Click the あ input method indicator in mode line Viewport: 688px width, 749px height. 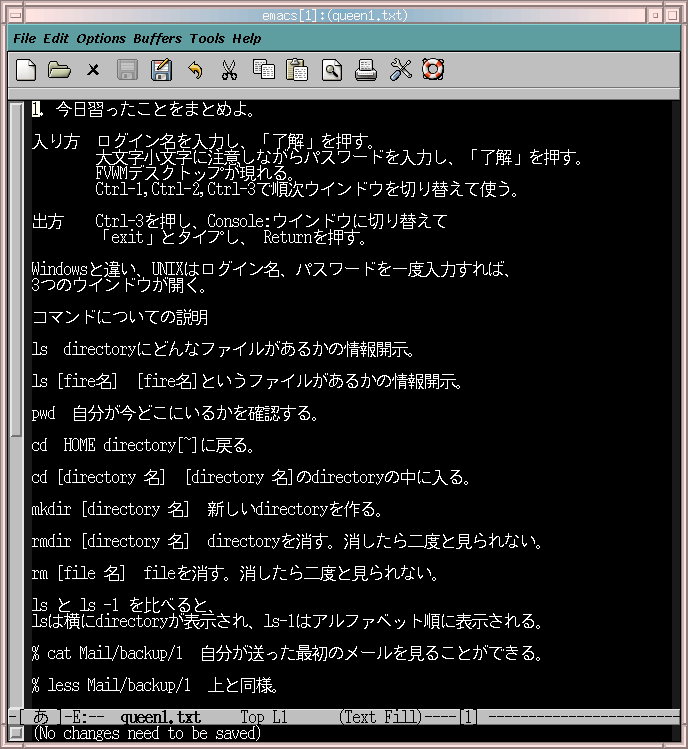point(41,717)
